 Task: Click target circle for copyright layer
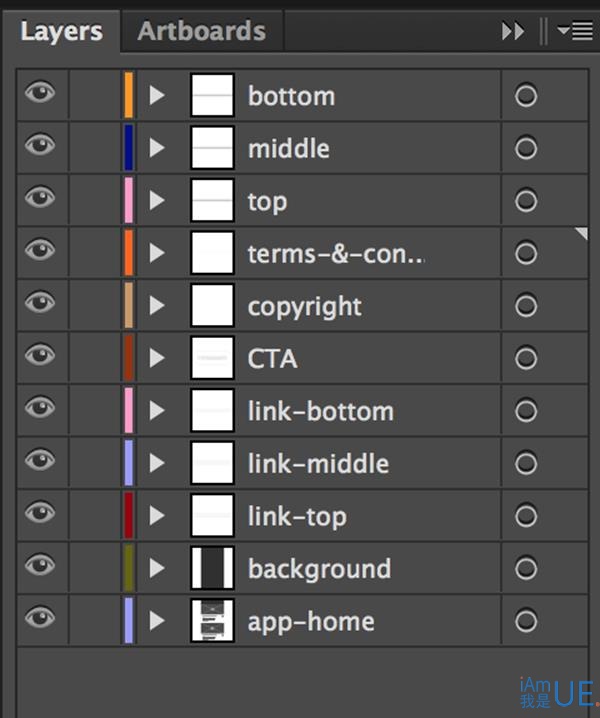526,305
